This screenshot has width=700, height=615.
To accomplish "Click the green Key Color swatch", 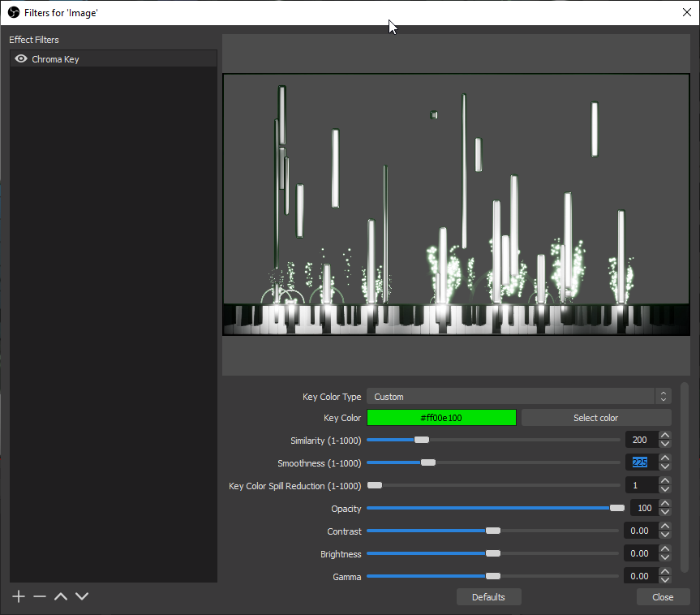I will tap(441, 418).
